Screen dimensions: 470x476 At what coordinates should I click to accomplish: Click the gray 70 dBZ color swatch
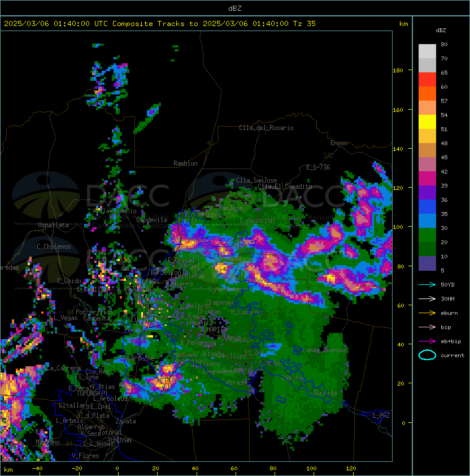pos(427,65)
